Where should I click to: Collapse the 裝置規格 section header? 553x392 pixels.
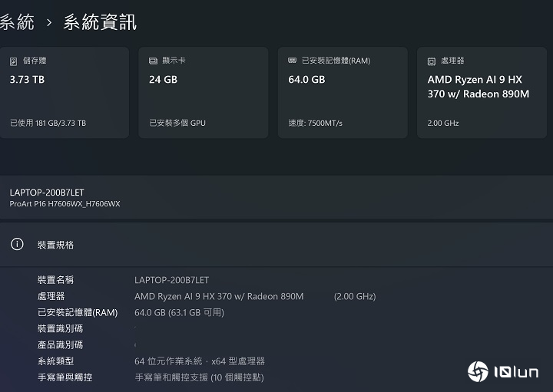tap(276, 245)
